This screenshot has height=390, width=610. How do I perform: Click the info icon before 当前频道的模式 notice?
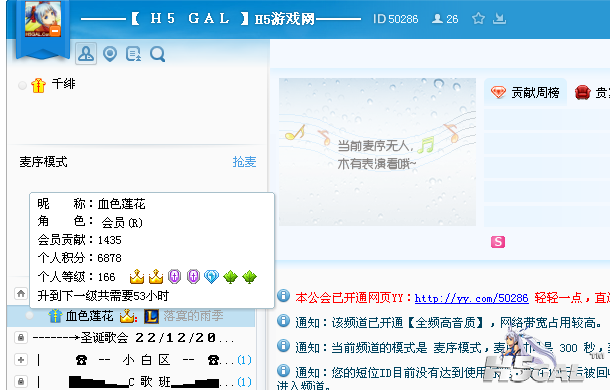click(284, 346)
